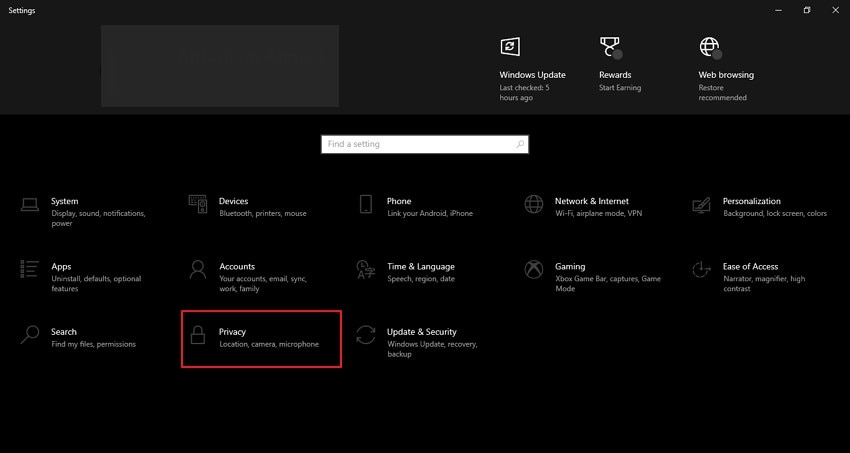
Task: Open the Gaming settings label
Action: (570, 267)
